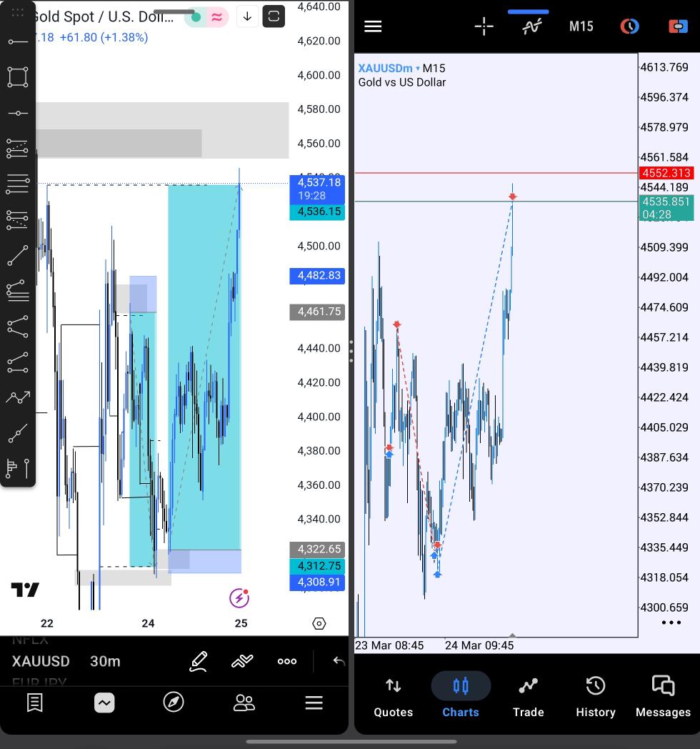Screen dimensions: 700x749
Task: Select the 4,482.83 price label
Action: [317, 276]
